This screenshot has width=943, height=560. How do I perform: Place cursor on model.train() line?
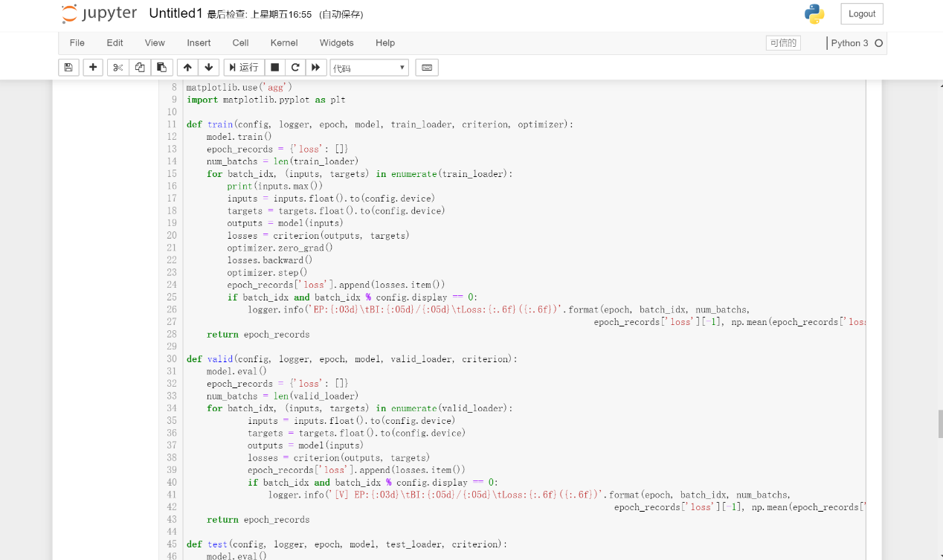tap(239, 137)
